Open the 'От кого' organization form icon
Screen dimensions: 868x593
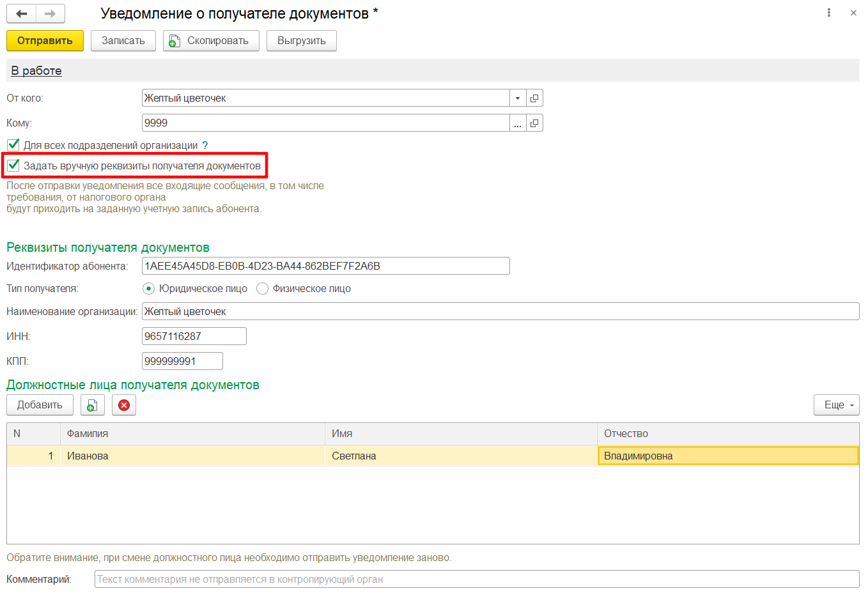tap(534, 98)
